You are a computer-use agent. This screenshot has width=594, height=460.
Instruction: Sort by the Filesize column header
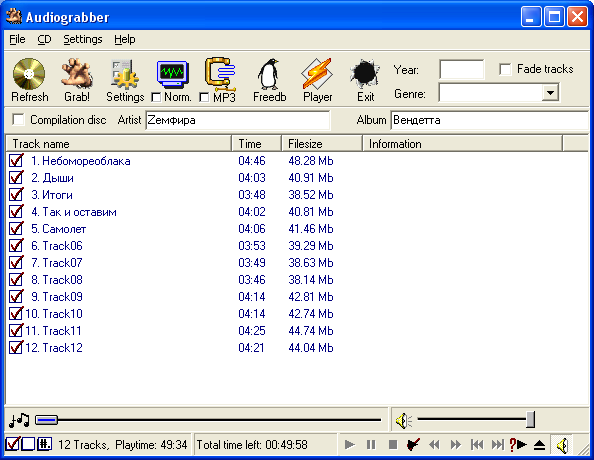pos(322,144)
